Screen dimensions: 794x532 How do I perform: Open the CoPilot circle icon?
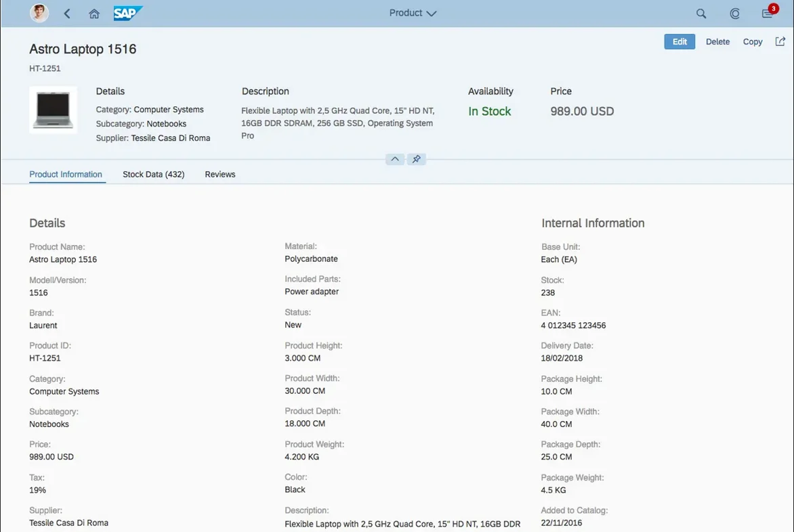click(x=734, y=14)
